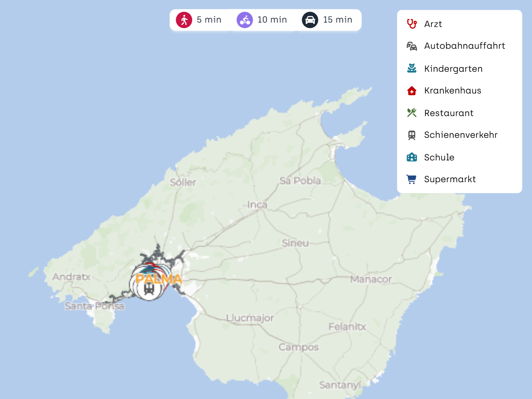
Task: Select the Autobahnauffahrt cars icon
Action: coord(411,46)
